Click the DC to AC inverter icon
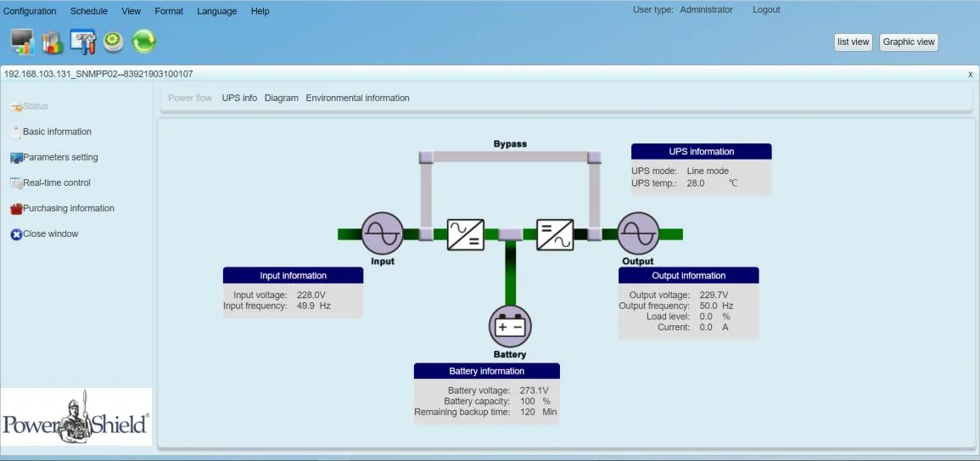This screenshot has height=461, width=980. pos(556,234)
